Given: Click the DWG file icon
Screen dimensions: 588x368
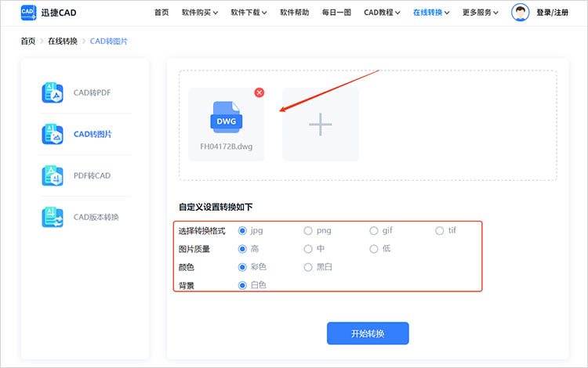Looking at the screenshot, I should tap(227, 117).
